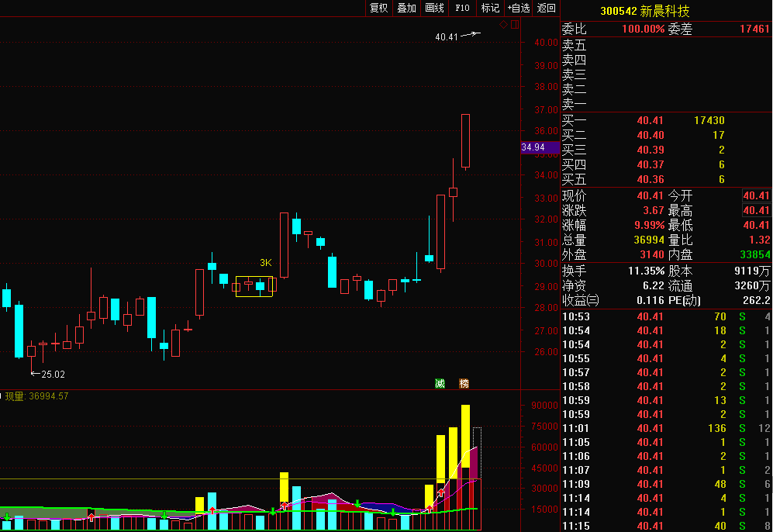The image size is (773, 532).
Task: Click the 委差 value 17461
Action: (754, 29)
